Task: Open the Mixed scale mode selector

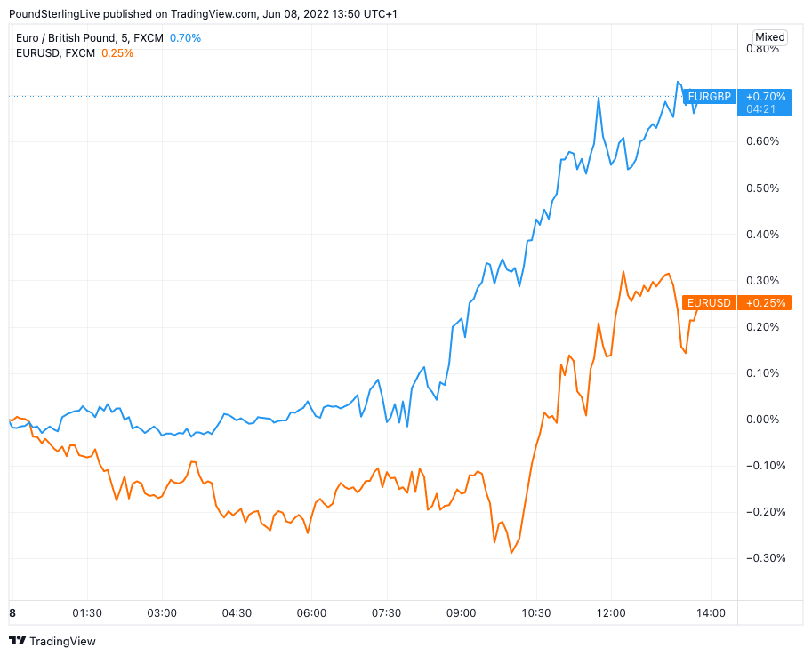Action: coord(769,37)
